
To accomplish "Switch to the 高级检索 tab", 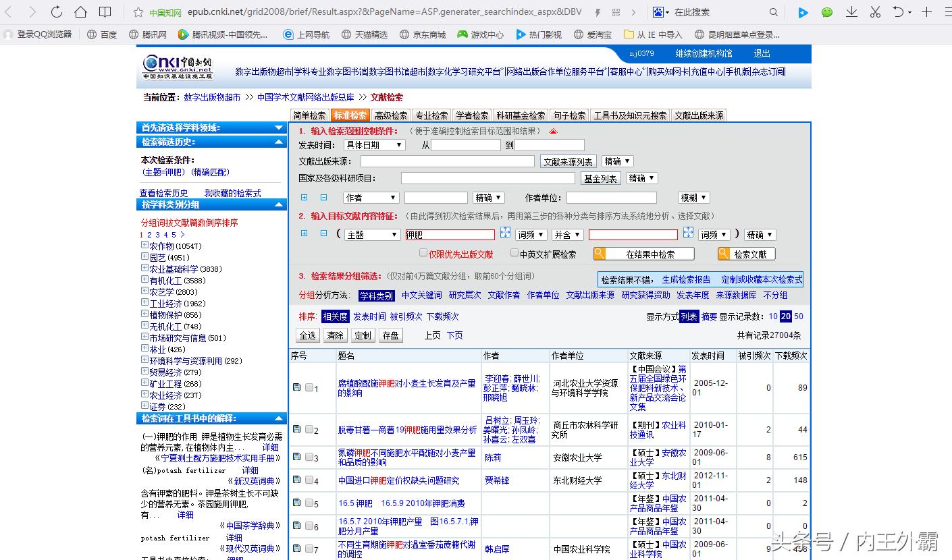I will tap(390, 115).
